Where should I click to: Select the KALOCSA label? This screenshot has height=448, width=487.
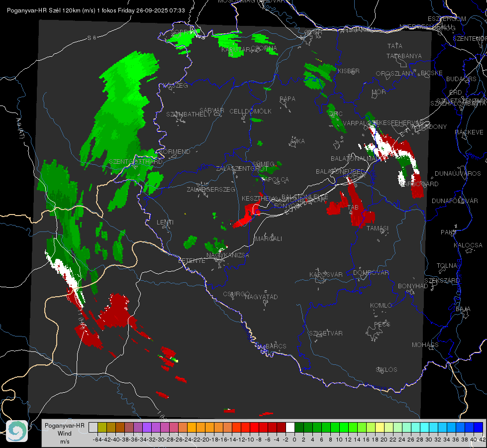(468, 245)
